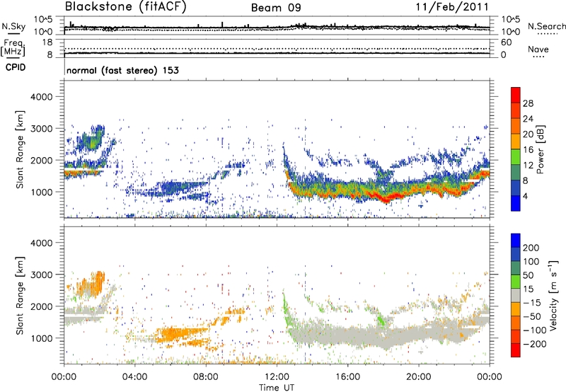This screenshot has height=392, width=566.
Task: Click the red top segment of Power color bar
Action: [516, 95]
